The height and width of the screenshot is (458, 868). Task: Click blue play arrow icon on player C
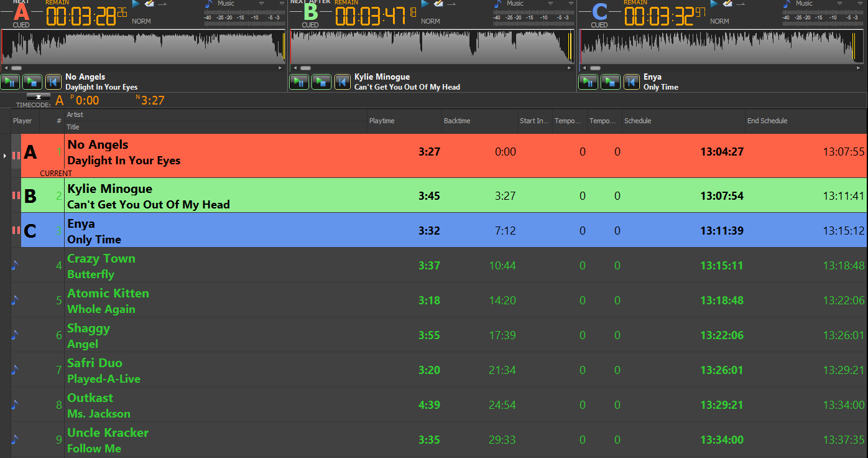[x=714, y=4]
